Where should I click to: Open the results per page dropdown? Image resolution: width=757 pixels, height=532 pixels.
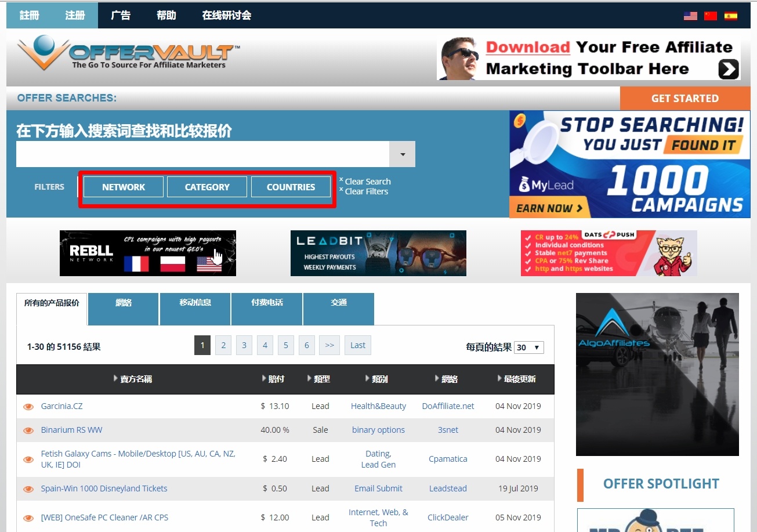click(528, 348)
